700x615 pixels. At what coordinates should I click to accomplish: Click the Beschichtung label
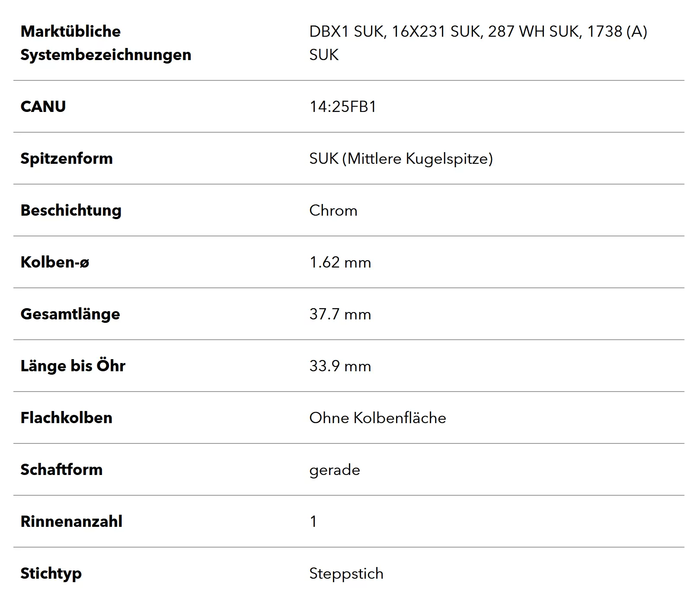(x=71, y=210)
